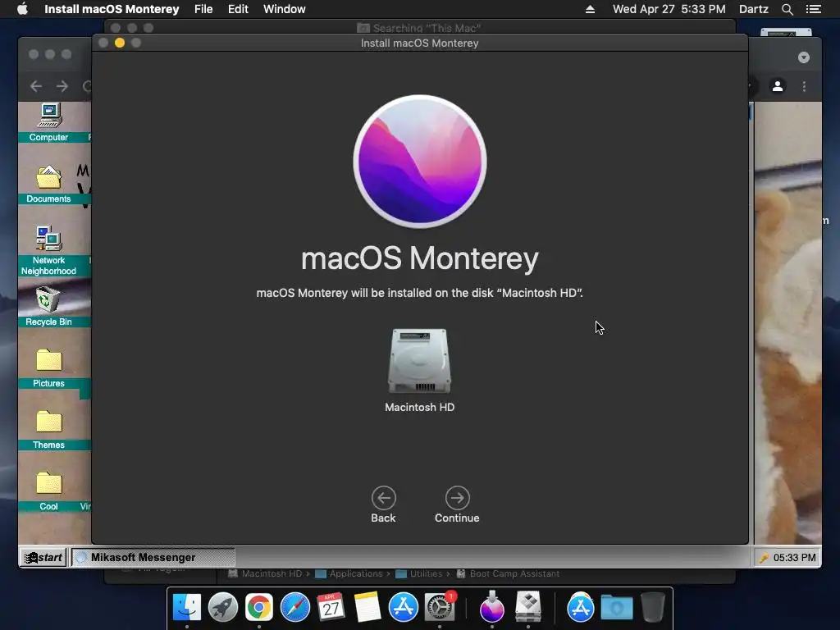Click the browser back arrow

(36, 86)
